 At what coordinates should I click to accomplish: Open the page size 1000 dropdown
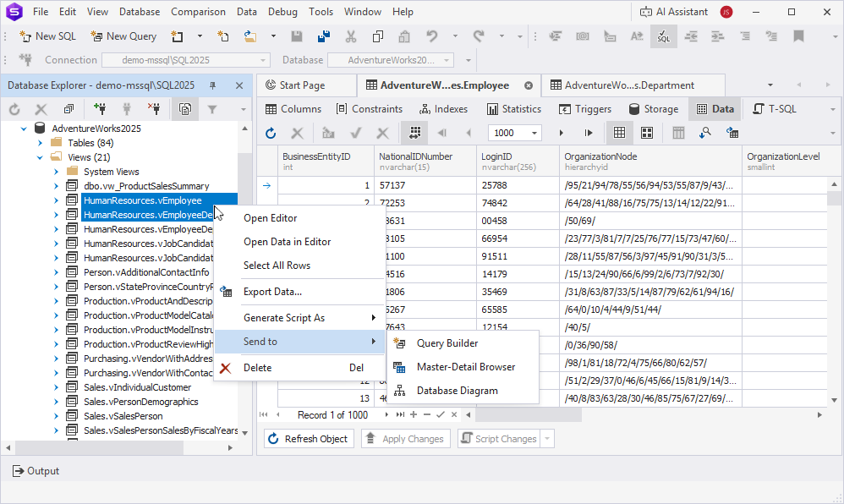pos(534,133)
